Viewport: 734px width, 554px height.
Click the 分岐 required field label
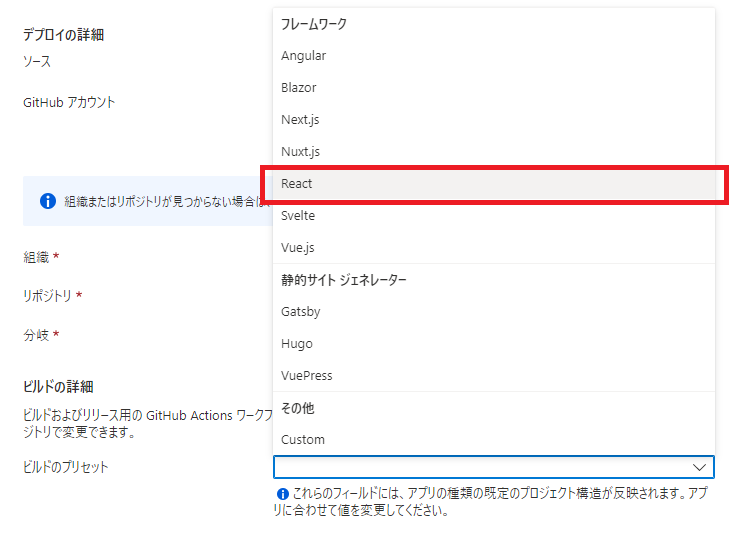tap(41, 334)
